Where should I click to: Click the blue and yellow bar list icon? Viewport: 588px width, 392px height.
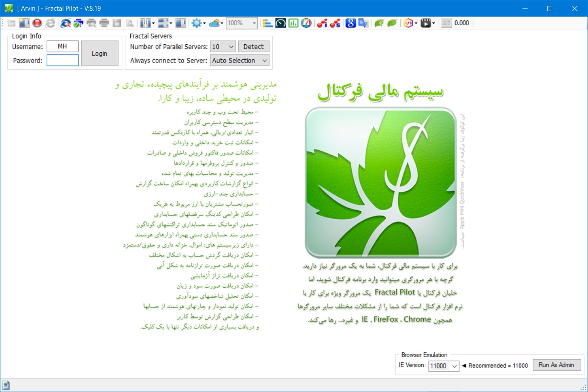268,23
